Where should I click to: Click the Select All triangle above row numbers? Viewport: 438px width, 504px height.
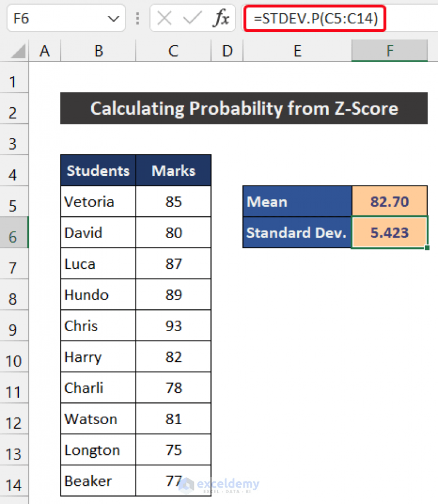point(15,51)
